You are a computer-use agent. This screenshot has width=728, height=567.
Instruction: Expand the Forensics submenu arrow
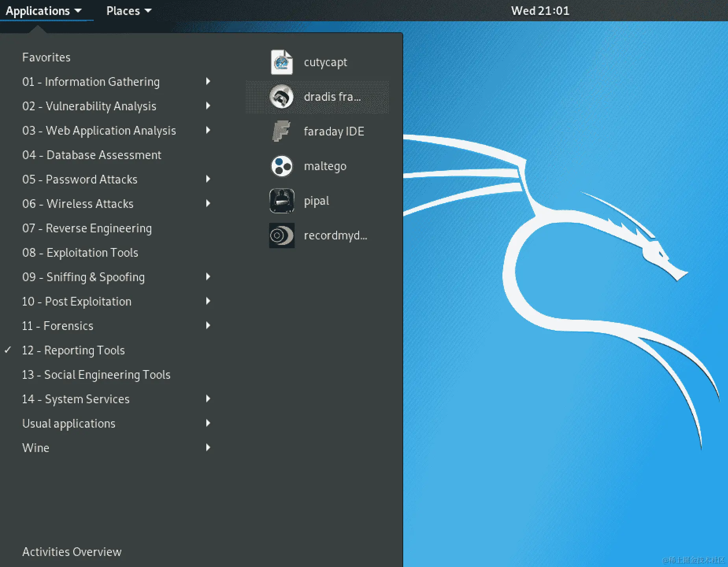[x=208, y=326]
